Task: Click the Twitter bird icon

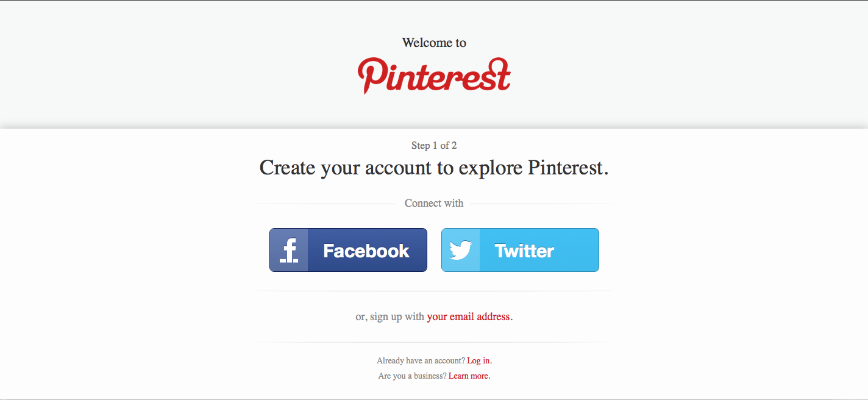Action: (x=461, y=250)
